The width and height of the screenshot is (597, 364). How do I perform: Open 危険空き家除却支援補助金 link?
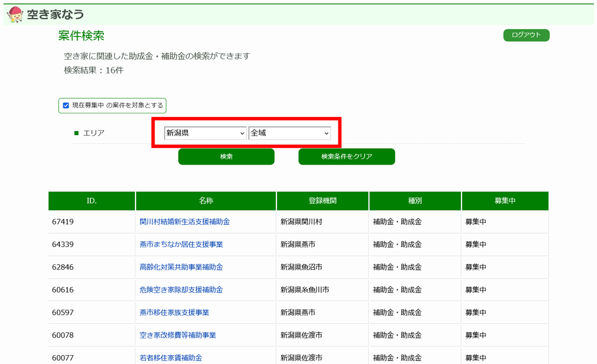tap(181, 290)
